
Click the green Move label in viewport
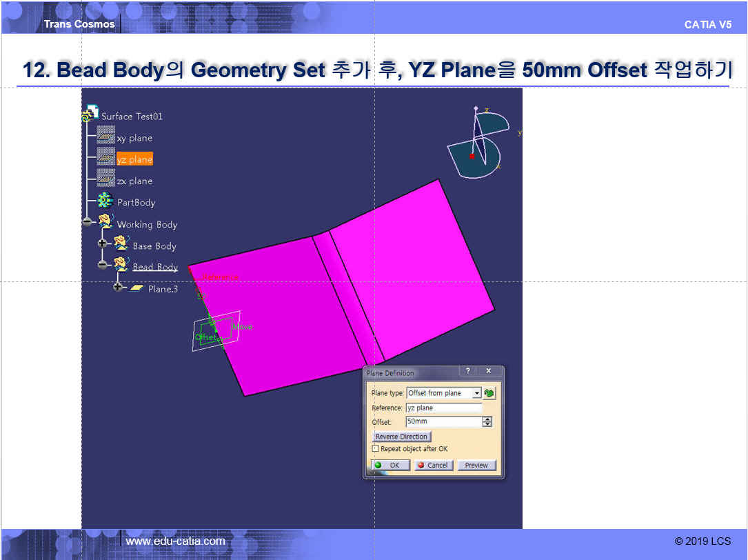click(243, 326)
